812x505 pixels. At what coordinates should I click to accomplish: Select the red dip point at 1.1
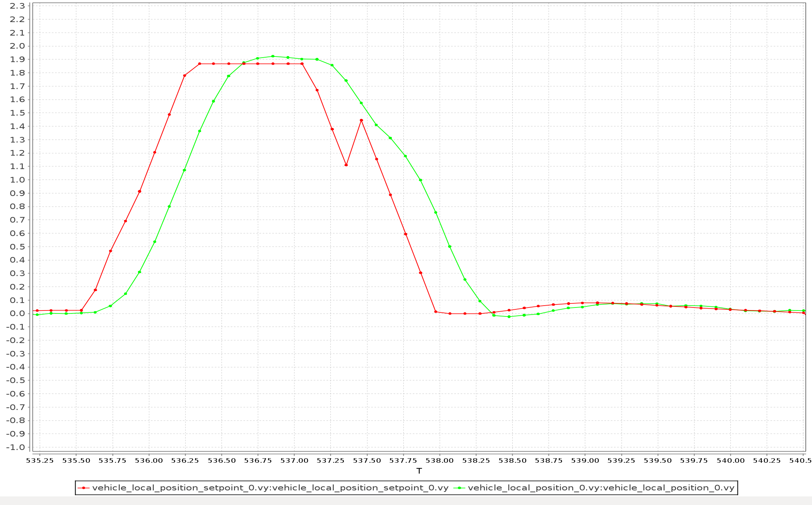(x=346, y=165)
